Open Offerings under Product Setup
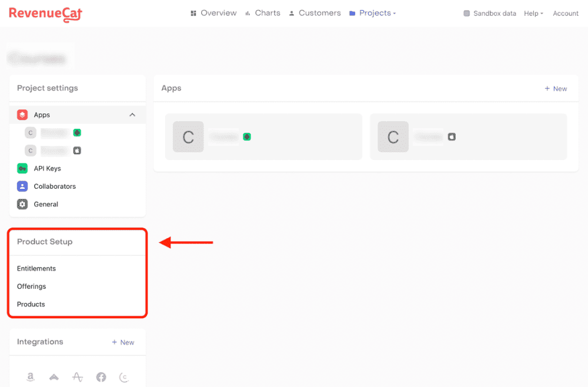This screenshot has height=387, width=588. pyautogui.click(x=32, y=286)
